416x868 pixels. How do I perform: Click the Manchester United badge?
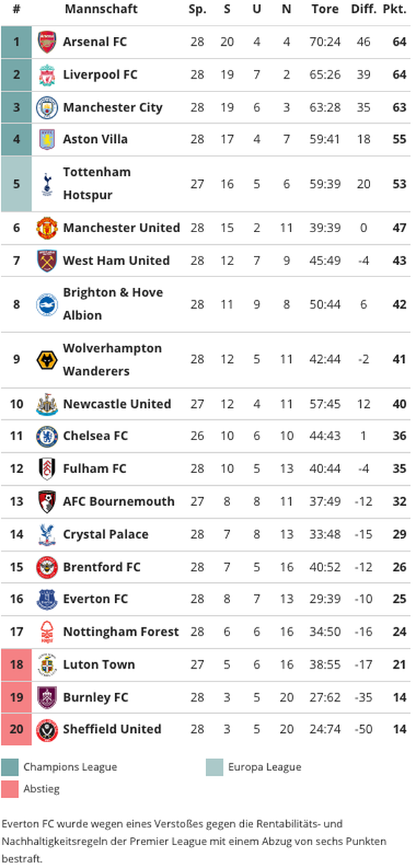pos(46,228)
